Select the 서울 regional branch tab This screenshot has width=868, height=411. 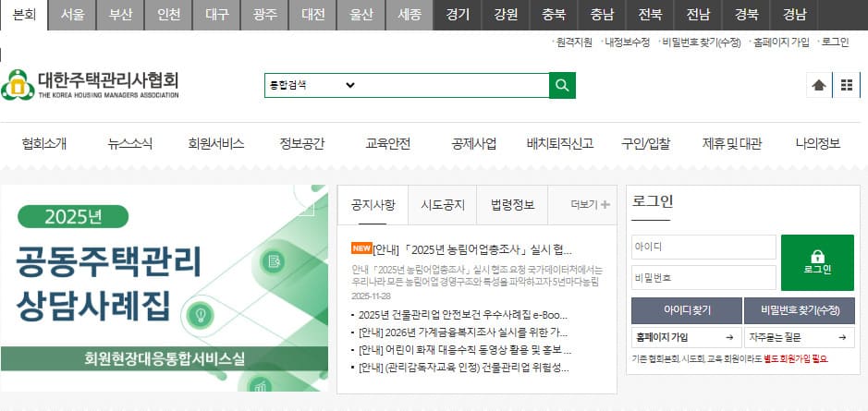click(72, 14)
